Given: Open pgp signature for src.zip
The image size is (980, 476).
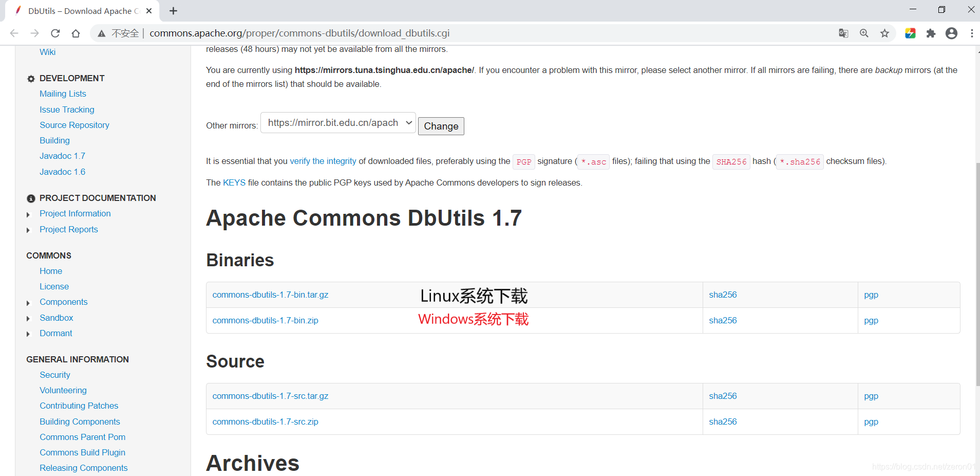Looking at the screenshot, I should coord(871,422).
